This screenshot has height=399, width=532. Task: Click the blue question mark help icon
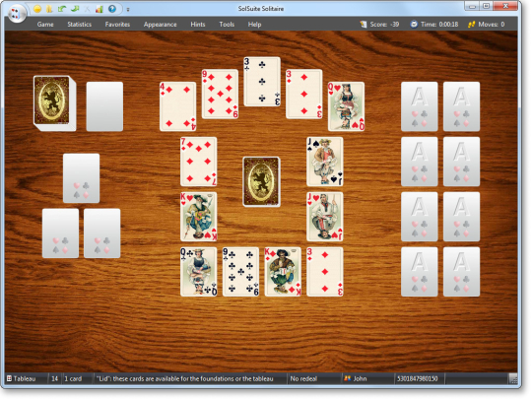pyautogui.click(x=112, y=9)
